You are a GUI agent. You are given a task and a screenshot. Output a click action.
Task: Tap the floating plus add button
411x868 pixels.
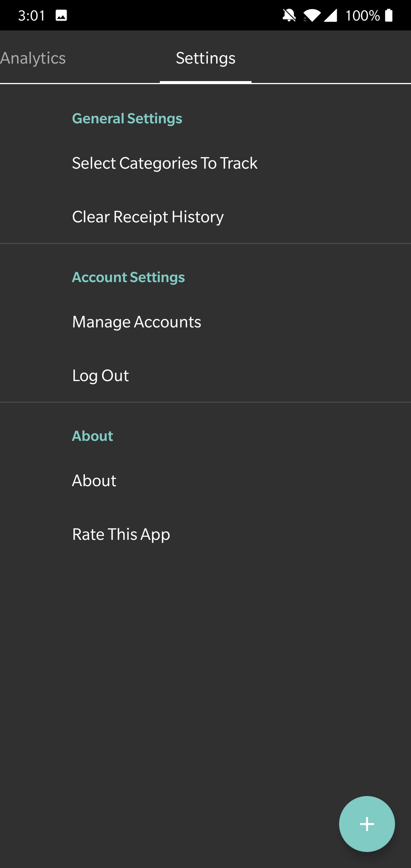tap(367, 824)
